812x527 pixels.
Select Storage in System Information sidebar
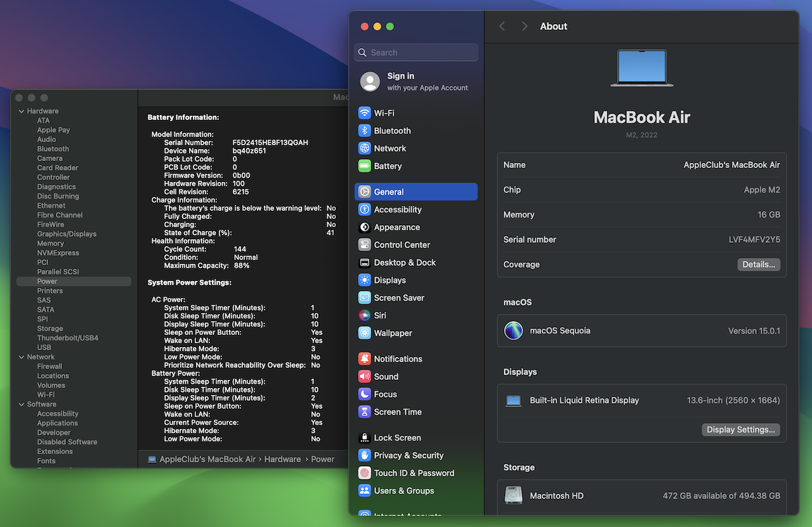(x=49, y=329)
